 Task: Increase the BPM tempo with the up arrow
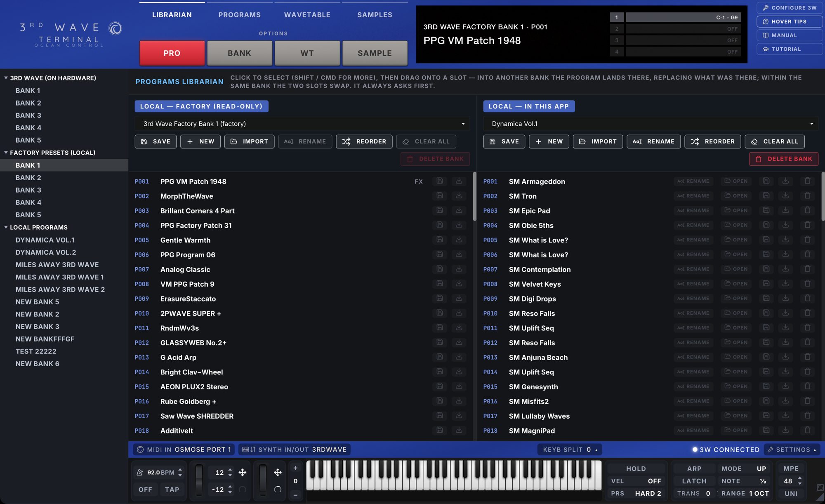[x=180, y=470]
